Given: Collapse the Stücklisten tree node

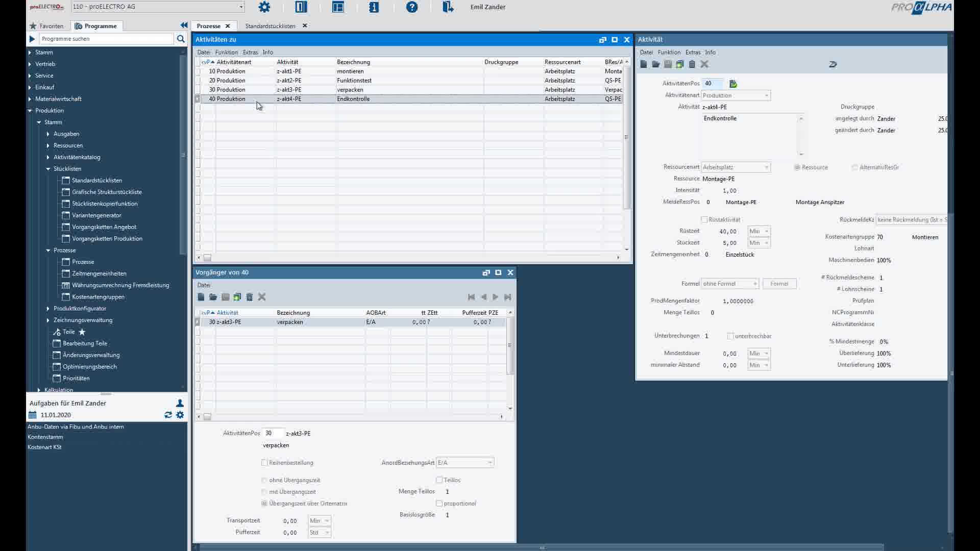Looking at the screenshot, I should 48,169.
